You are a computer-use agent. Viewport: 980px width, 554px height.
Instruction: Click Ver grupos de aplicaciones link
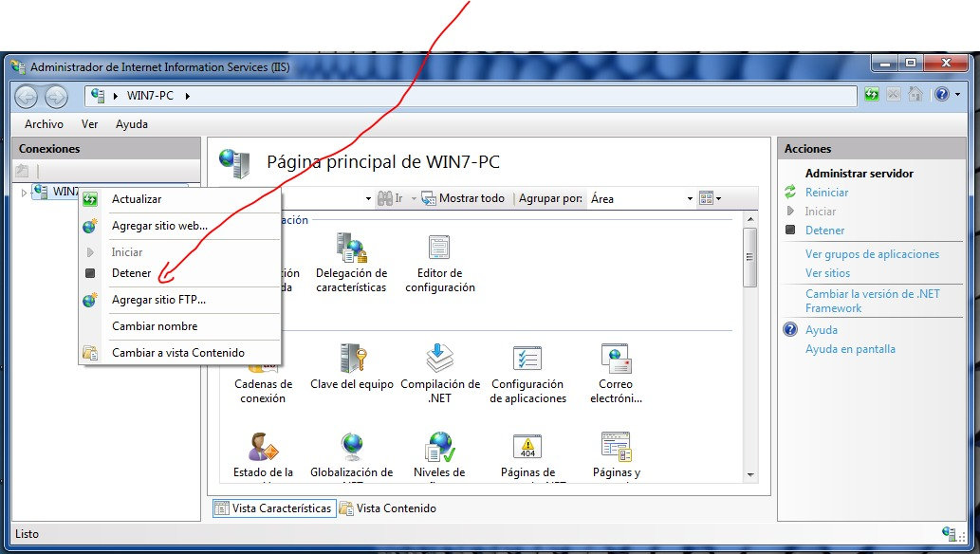point(872,254)
